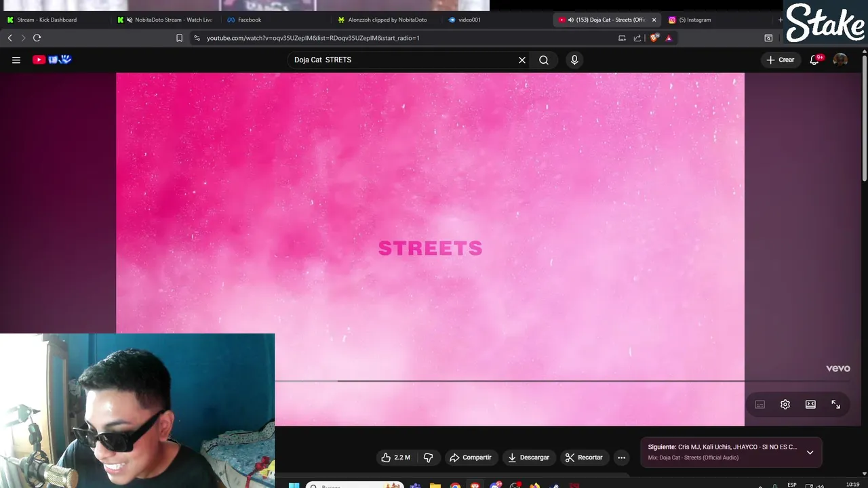Open the next video Cris MJ, Kali Uchis title

click(x=738, y=447)
